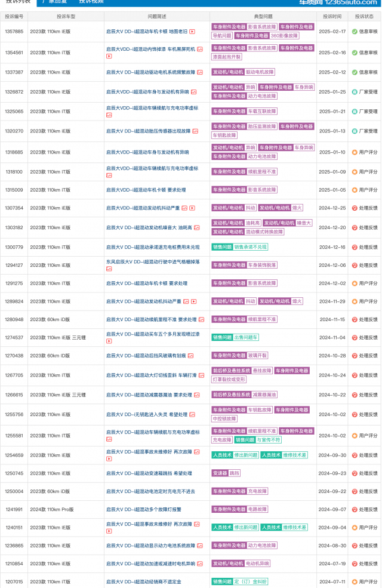Click 用户评分 status icon for complaint 1318685
The height and width of the screenshot is (588, 382).
355,152
